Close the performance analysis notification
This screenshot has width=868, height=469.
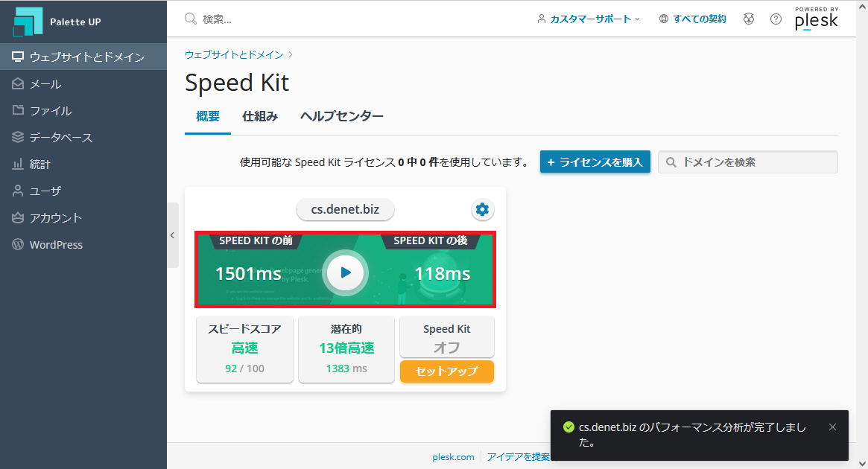[832, 427]
